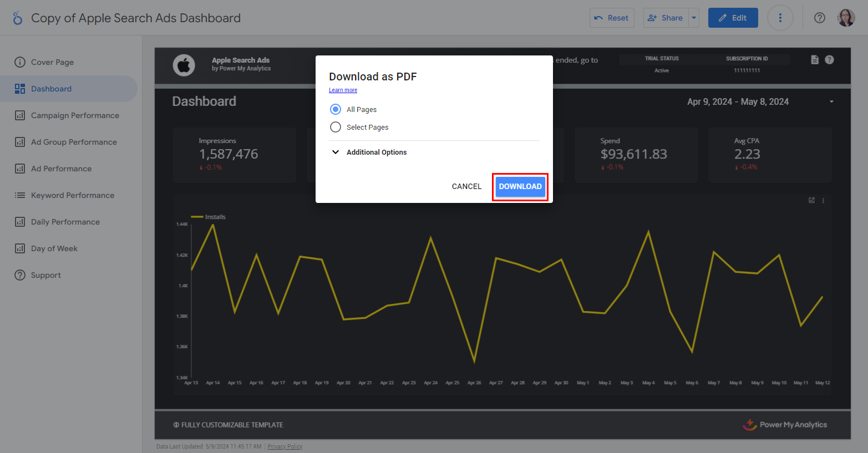Open the Share dropdown arrow
The width and height of the screenshot is (868, 453).
coord(693,18)
